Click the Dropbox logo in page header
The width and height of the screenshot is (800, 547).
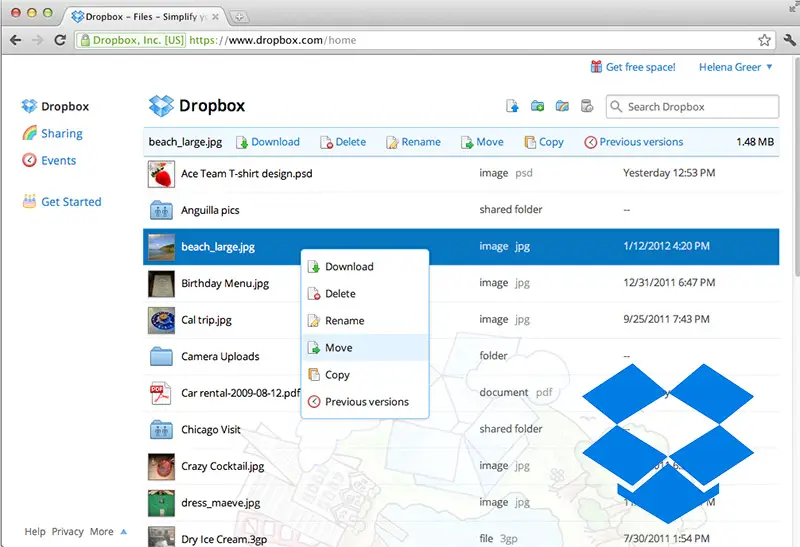point(161,106)
